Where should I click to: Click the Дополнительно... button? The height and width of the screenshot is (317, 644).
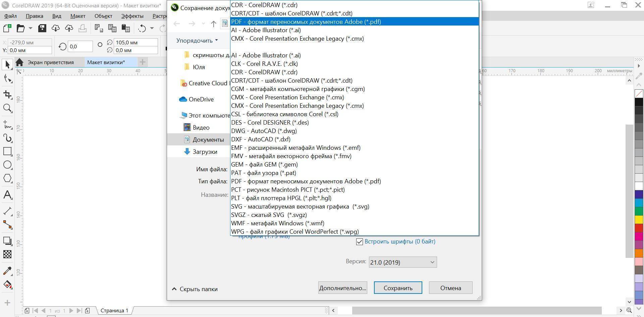(x=343, y=288)
